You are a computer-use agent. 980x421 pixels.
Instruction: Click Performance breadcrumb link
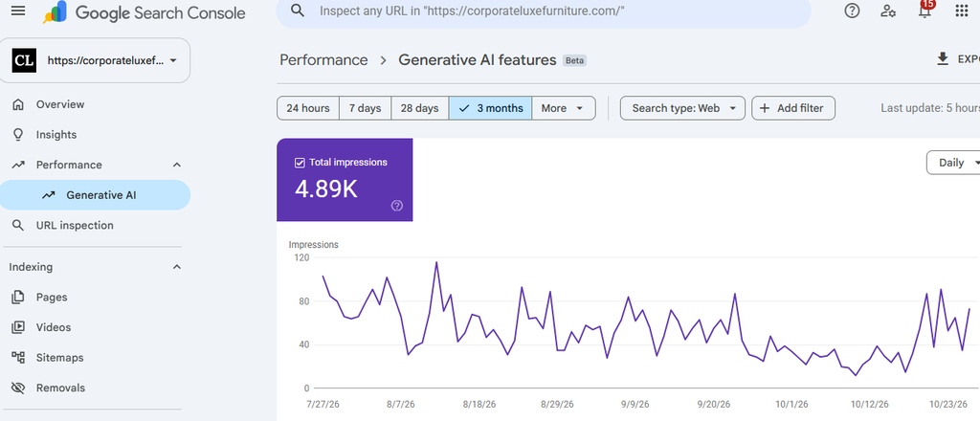[323, 60]
